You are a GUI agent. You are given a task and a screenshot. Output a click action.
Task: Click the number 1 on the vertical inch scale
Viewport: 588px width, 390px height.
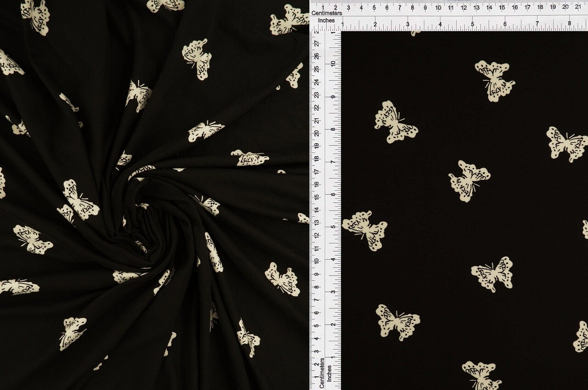pyautogui.click(x=333, y=357)
